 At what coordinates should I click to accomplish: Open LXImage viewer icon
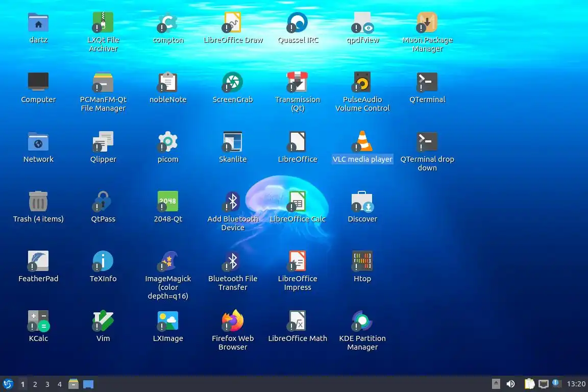[167, 321]
